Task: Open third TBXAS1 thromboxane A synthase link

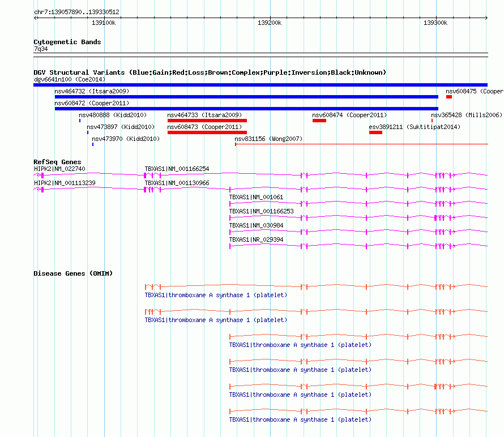Action: coord(300,345)
